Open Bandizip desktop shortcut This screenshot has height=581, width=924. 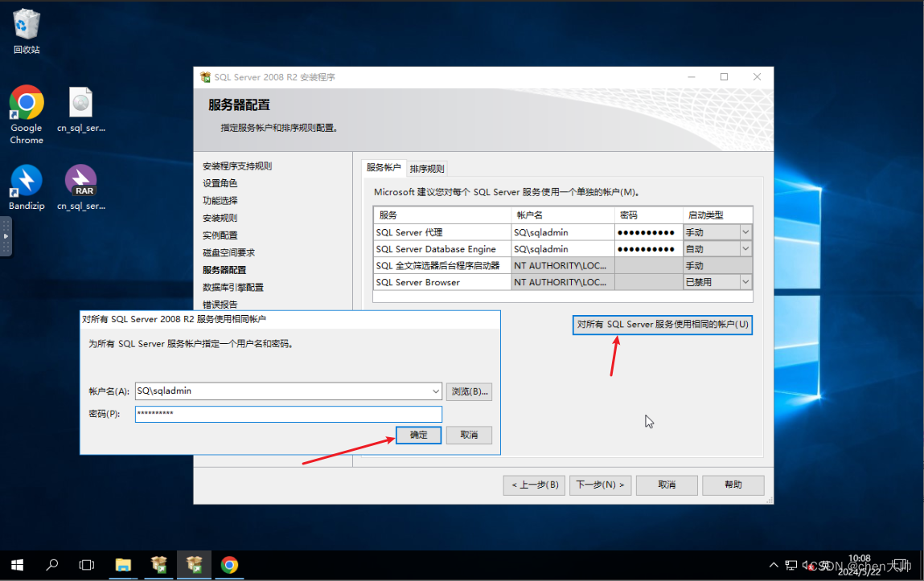(x=27, y=187)
